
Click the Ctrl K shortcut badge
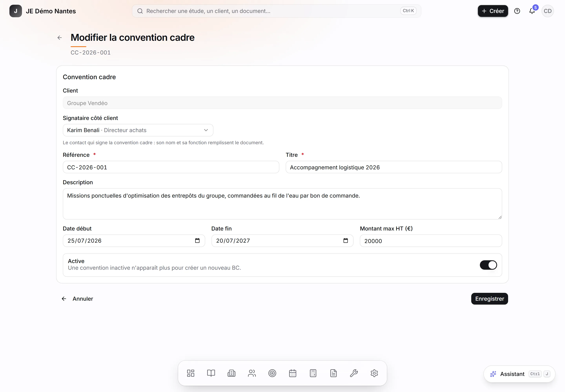coord(408,11)
